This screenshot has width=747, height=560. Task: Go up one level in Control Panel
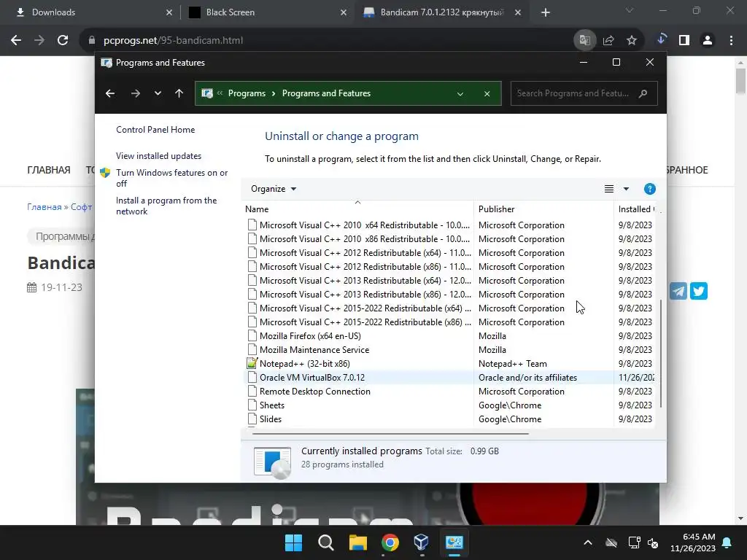pyautogui.click(x=179, y=93)
